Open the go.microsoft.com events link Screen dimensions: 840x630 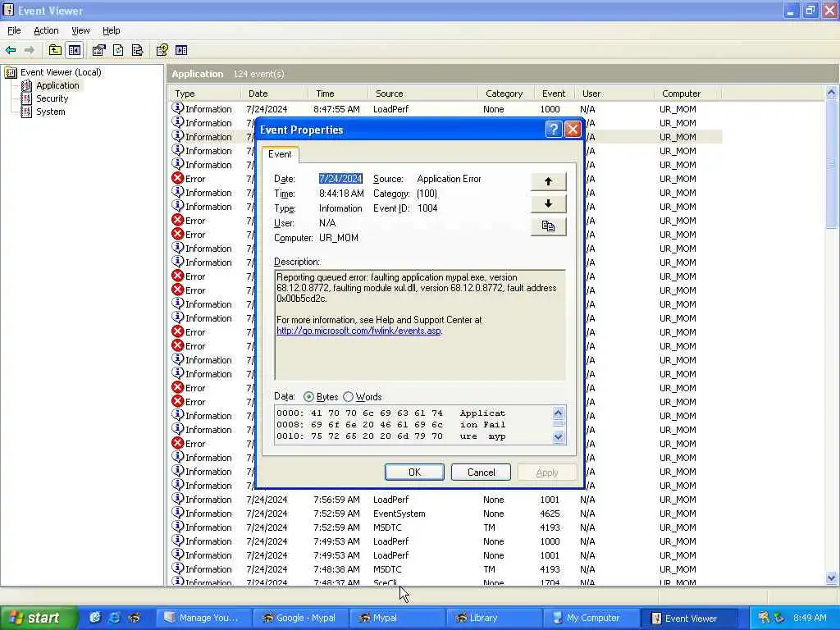[359, 331]
